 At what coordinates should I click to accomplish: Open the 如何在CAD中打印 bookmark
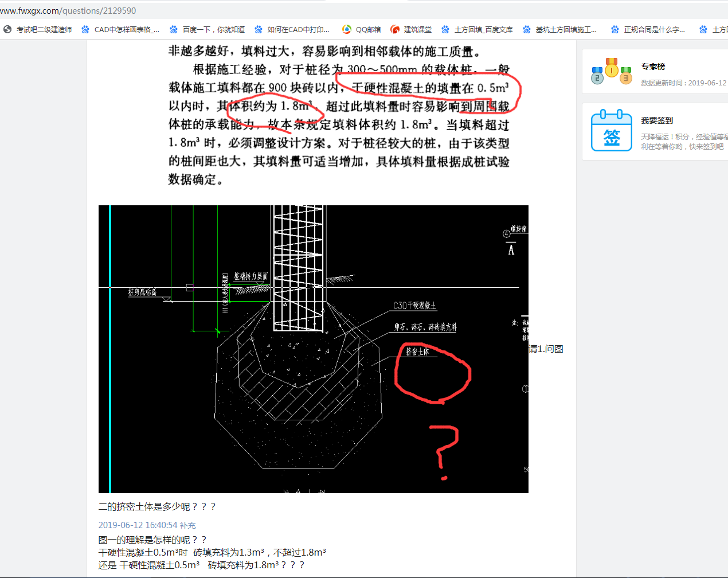[292, 29]
